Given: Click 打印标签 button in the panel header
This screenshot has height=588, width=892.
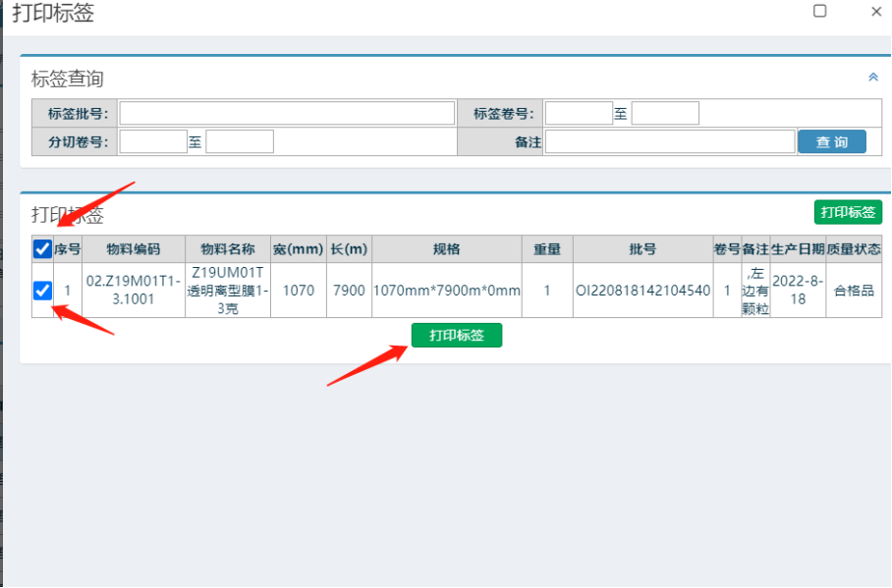Looking at the screenshot, I should [848, 212].
